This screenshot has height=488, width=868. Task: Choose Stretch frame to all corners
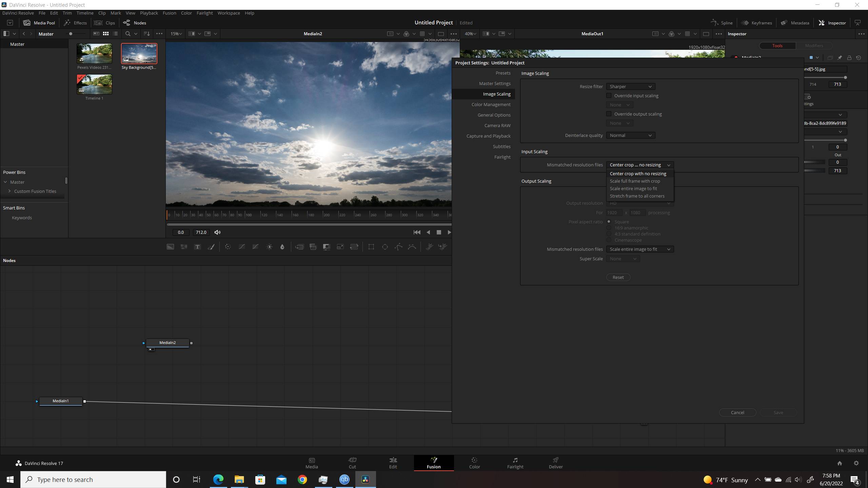tap(637, 196)
